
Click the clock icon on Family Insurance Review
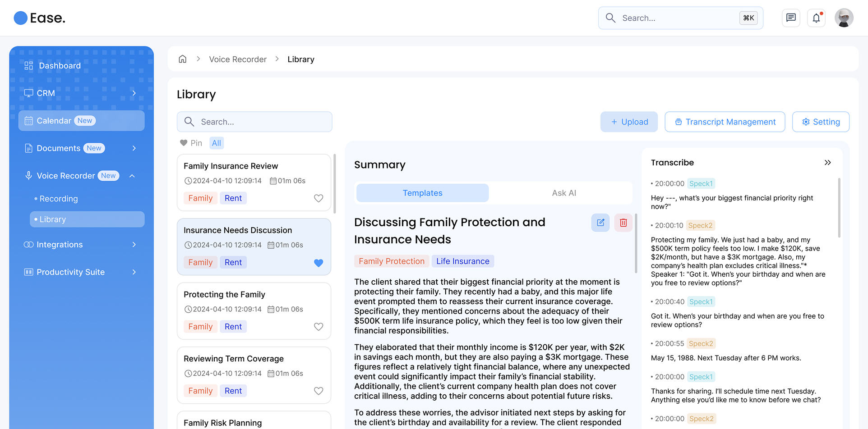click(188, 181)
